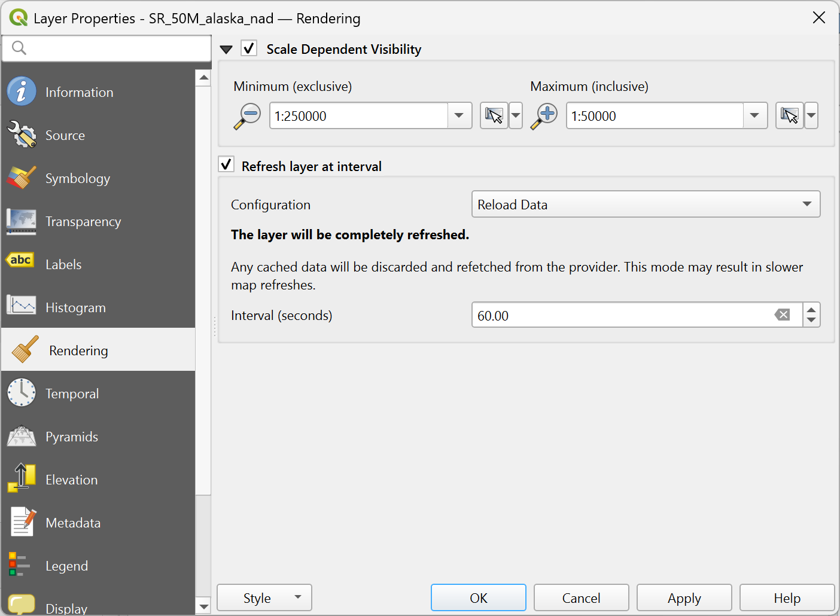840x616 pixels.
Task: Open the Information section
Action: point(79,92)
